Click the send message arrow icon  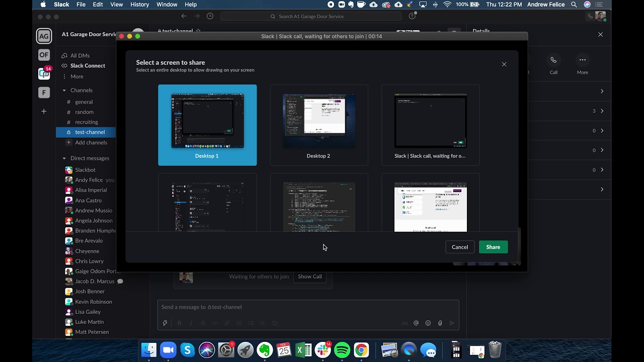pyautogui.click(x=452, y=323)
